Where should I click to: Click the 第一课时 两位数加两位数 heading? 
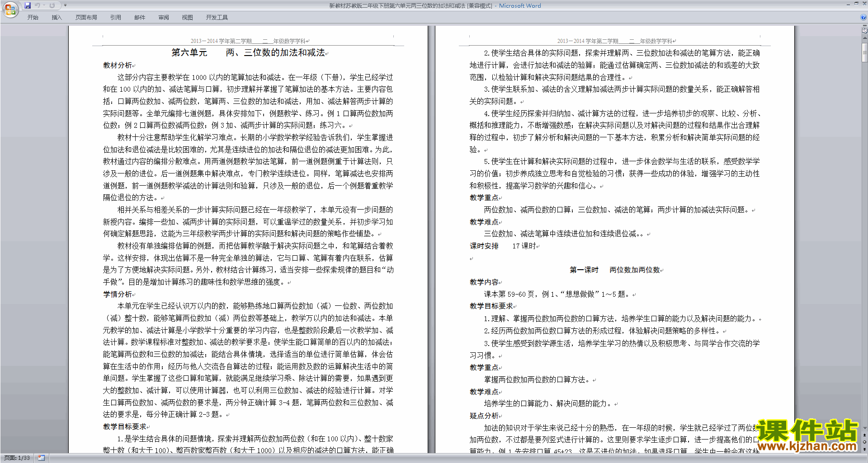(615, 270)
